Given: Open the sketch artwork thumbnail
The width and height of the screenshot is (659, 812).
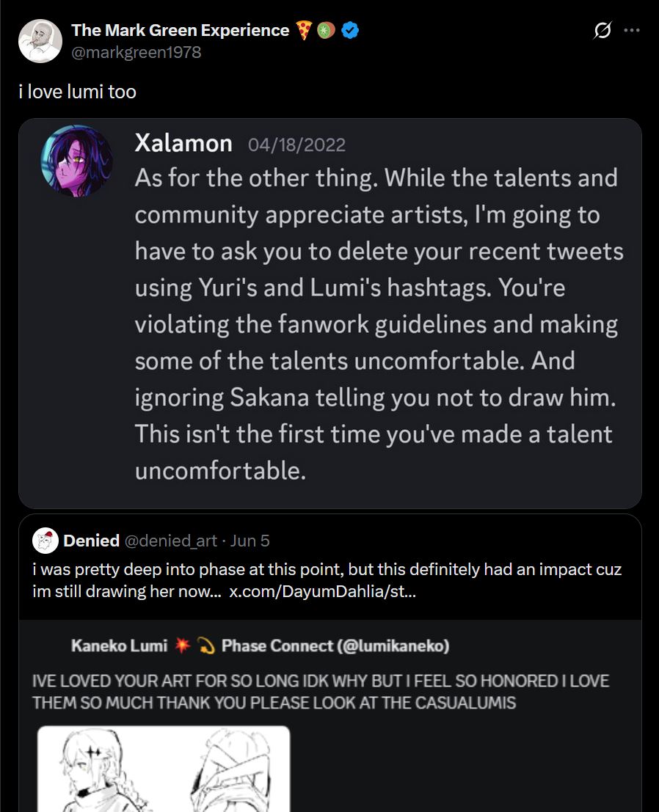Looking at the screenshot, I should pos(164,769).
